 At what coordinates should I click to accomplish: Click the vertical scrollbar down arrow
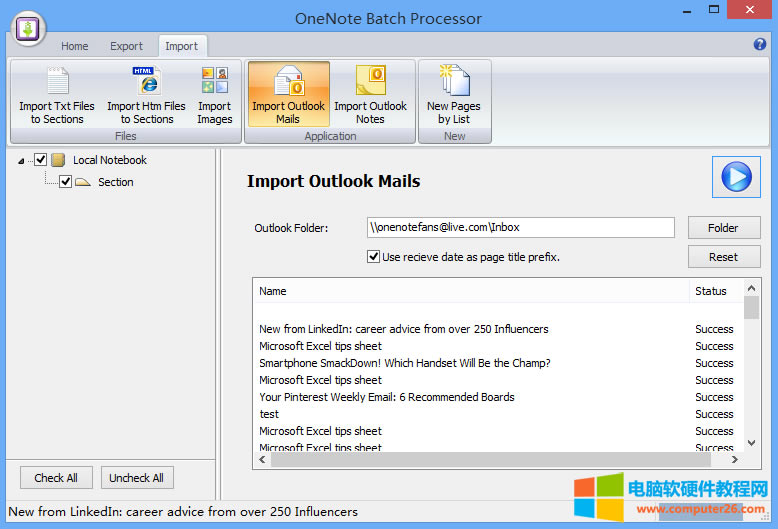[751, 443]
